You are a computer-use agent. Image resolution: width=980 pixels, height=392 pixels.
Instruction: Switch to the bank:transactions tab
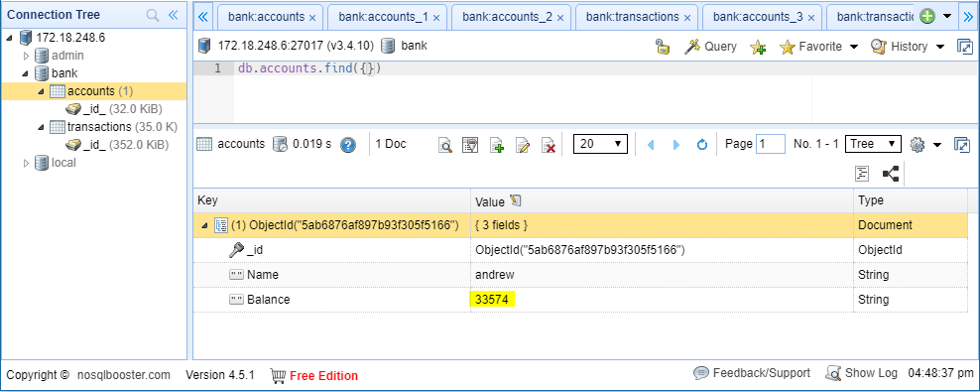coord(633,17)
